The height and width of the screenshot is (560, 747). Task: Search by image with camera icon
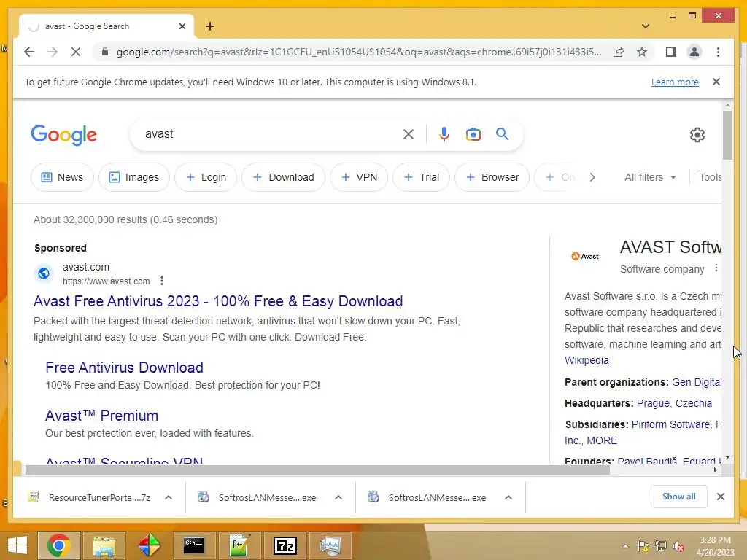pyautogui.click(x=473, y=134)
